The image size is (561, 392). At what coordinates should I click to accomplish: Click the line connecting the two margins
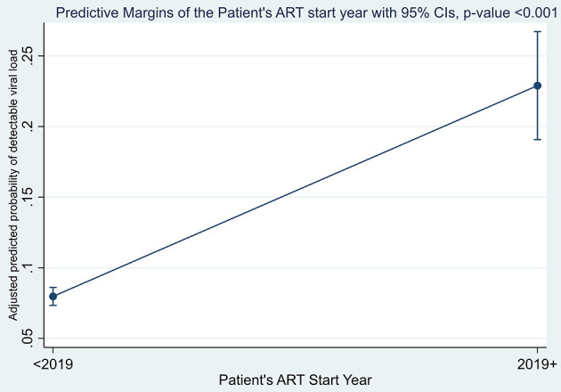pos(296,191)
